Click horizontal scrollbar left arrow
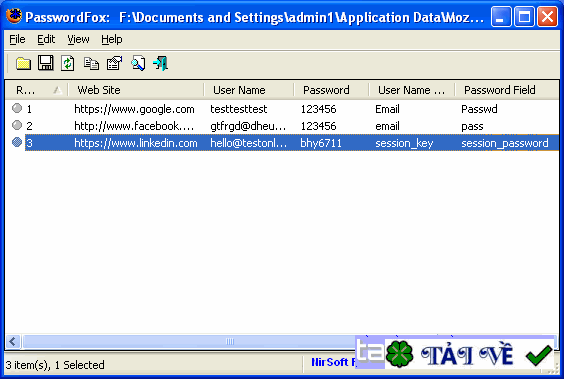Image resolution: width=564 pixels, height=379 pixels. pos(13,341)
